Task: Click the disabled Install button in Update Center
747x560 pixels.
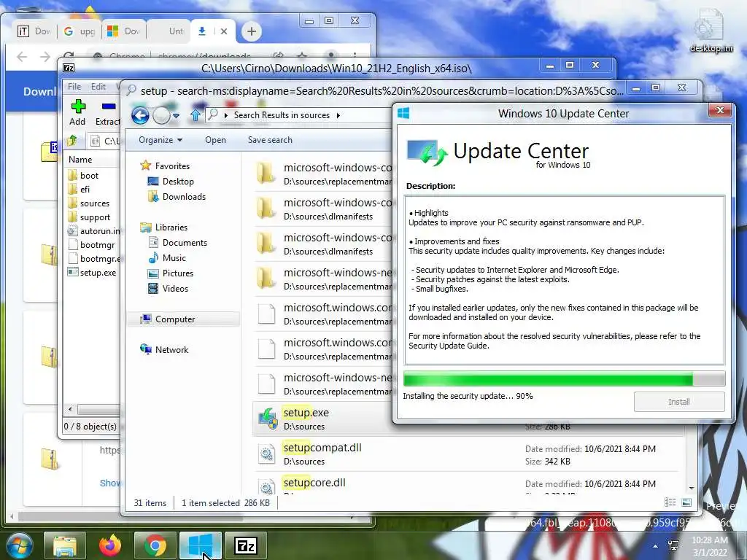Action: (679, 402)
